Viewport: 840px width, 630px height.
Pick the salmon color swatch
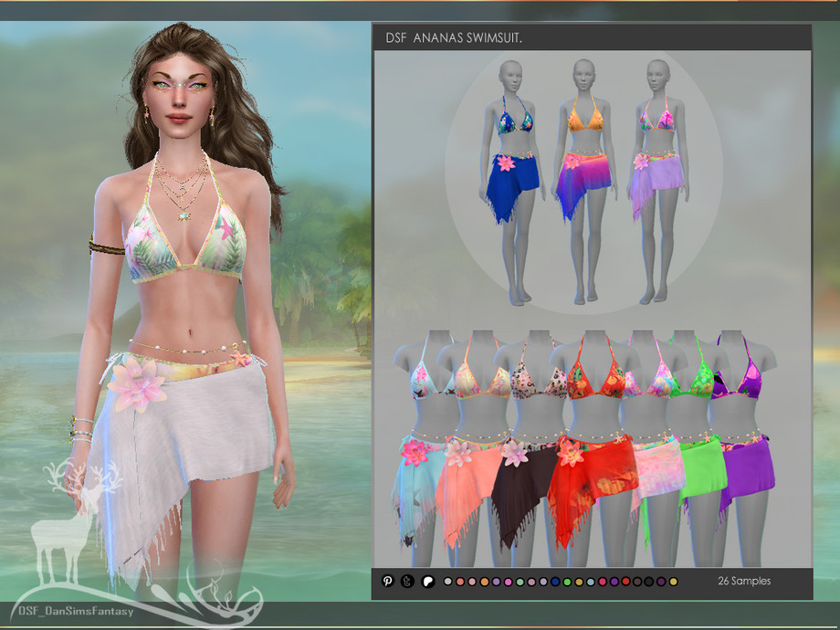[460, 582]
